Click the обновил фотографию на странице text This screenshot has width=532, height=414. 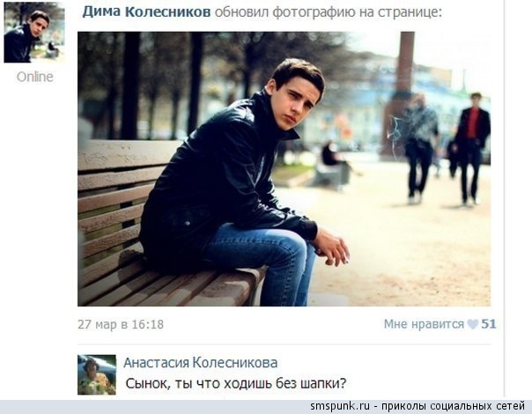click(x=329, y=12)
